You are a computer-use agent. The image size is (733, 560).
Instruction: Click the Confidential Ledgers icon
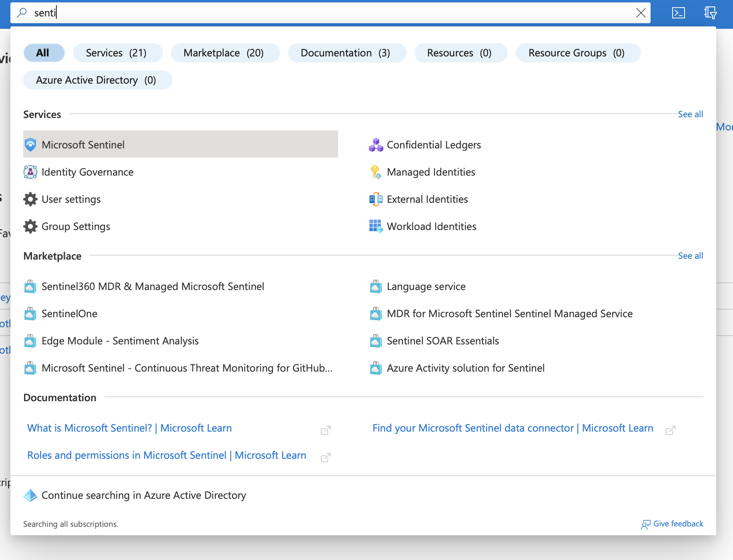[x=376, y=145]
